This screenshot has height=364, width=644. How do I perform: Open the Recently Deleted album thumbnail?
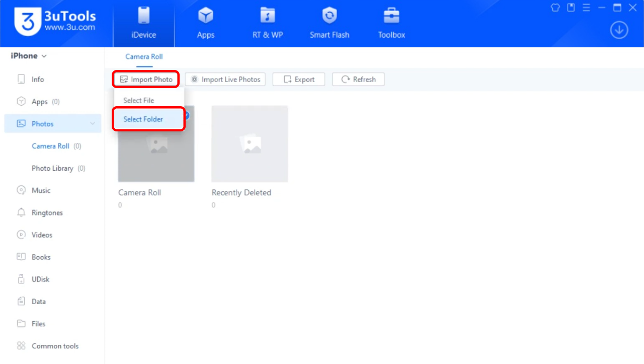[x=250, y=144]
